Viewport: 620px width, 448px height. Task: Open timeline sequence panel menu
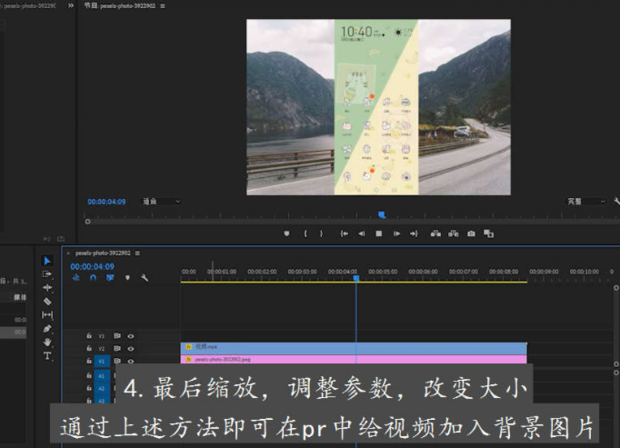pyautogui.click(x=137, y=253)
